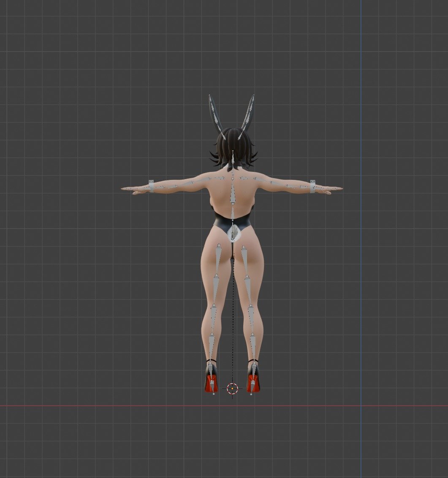This screenshot has height=478, width=448.
Task: Select the lower spine bone above the waist
Action: point(233,213)
